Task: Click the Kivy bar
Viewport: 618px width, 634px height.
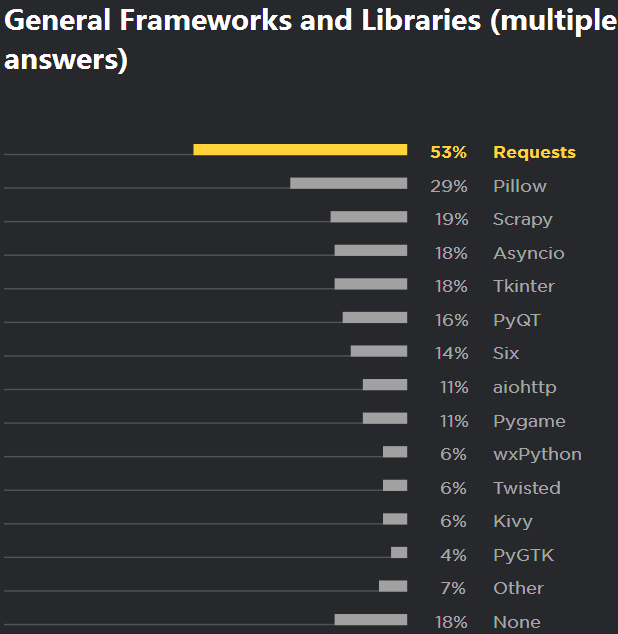Action: pyautogui.click(x=394, y=519)
